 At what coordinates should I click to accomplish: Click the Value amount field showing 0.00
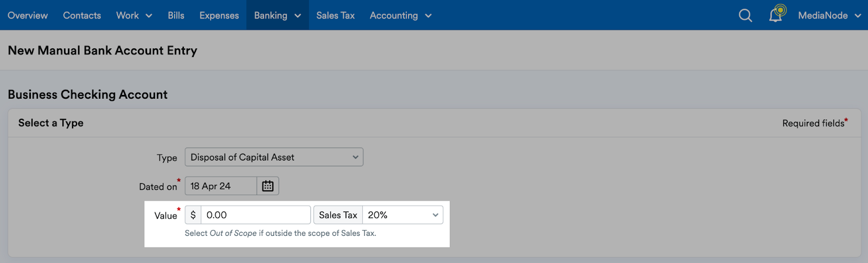pyautogui.click(x=256, y=215)
